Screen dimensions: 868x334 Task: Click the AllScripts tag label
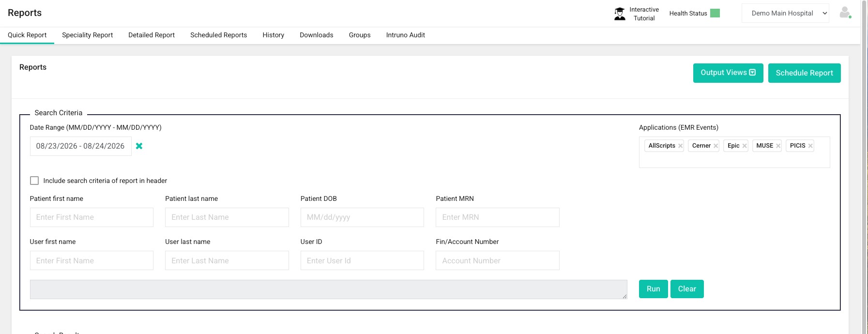[662, 146]
